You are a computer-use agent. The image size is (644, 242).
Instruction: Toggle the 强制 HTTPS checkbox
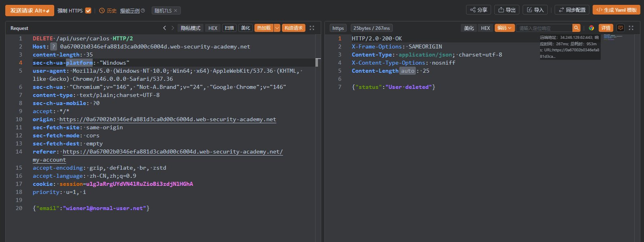[88, 11]
